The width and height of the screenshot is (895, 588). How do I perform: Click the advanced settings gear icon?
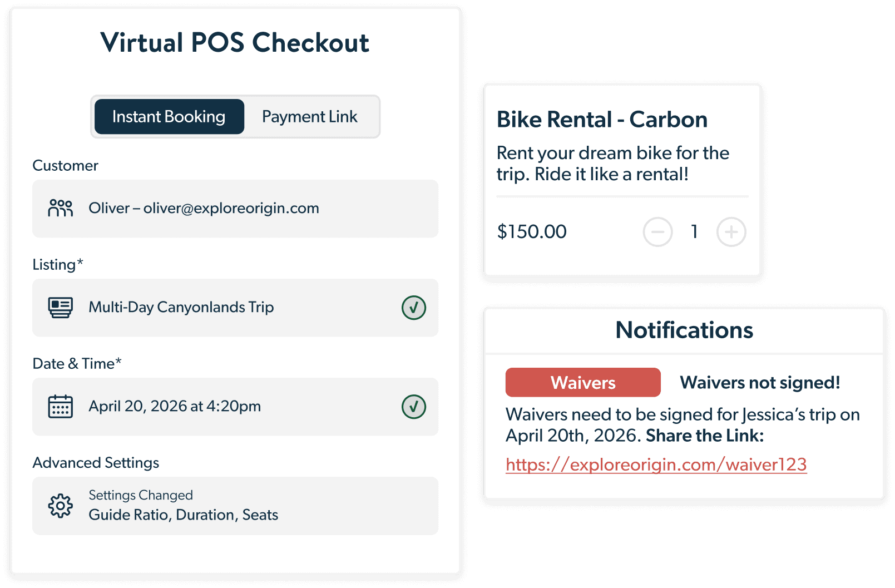tap(60, 506)
